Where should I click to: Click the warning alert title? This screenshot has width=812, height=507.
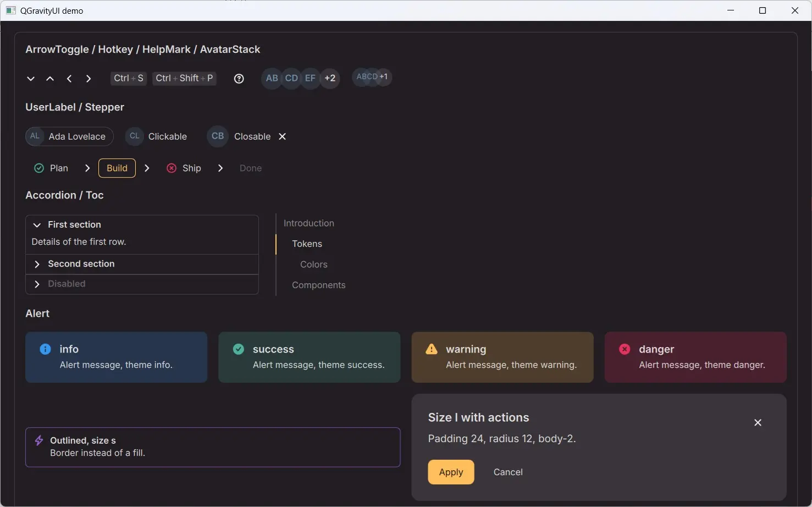466,349
